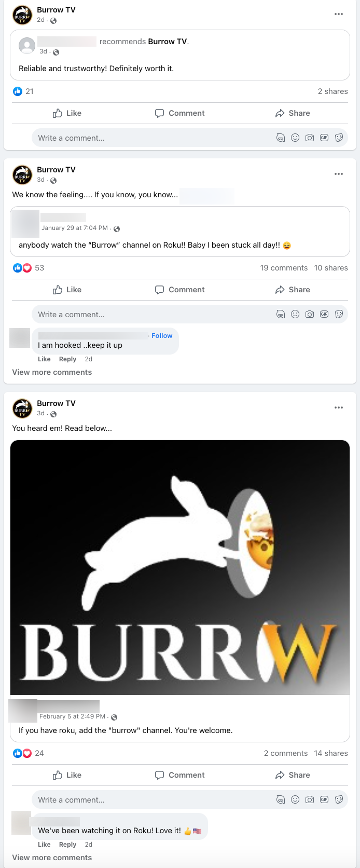
Task: Click Burrow TV profile logo on second post
Action: point(22,175)
